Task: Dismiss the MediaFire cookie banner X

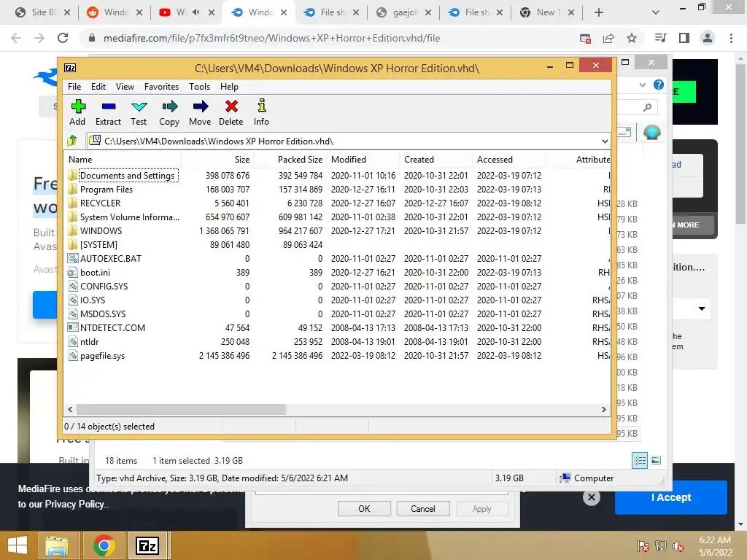Action: coord(591,497)
